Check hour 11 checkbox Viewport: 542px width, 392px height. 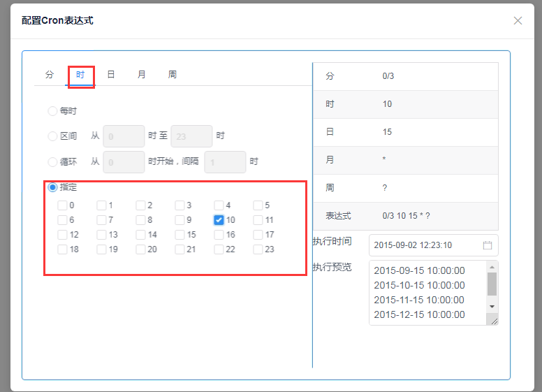258,220
